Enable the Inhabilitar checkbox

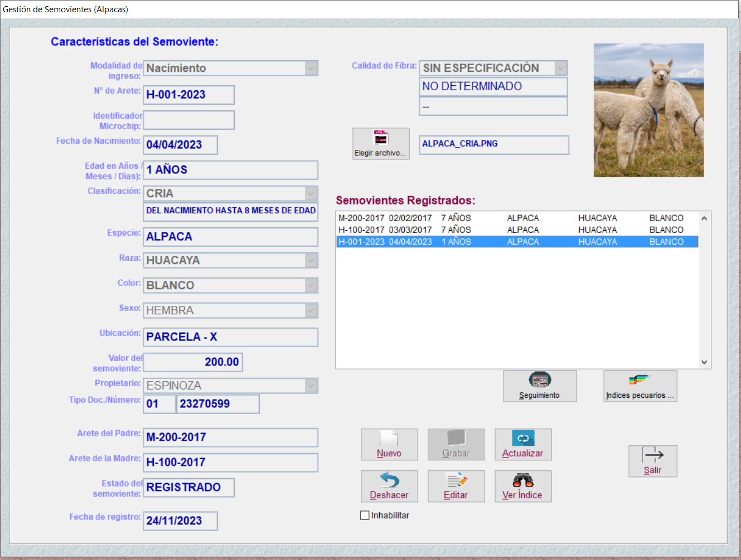365,515
